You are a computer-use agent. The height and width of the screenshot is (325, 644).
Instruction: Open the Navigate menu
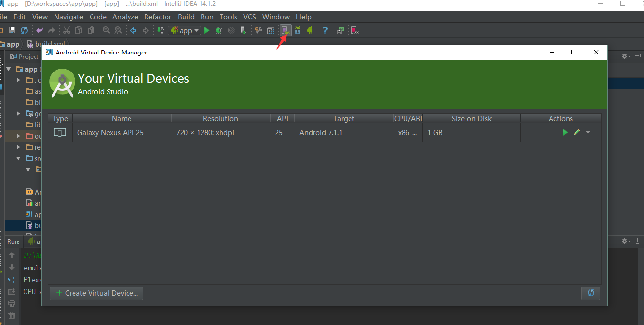[x=69, y=17]
